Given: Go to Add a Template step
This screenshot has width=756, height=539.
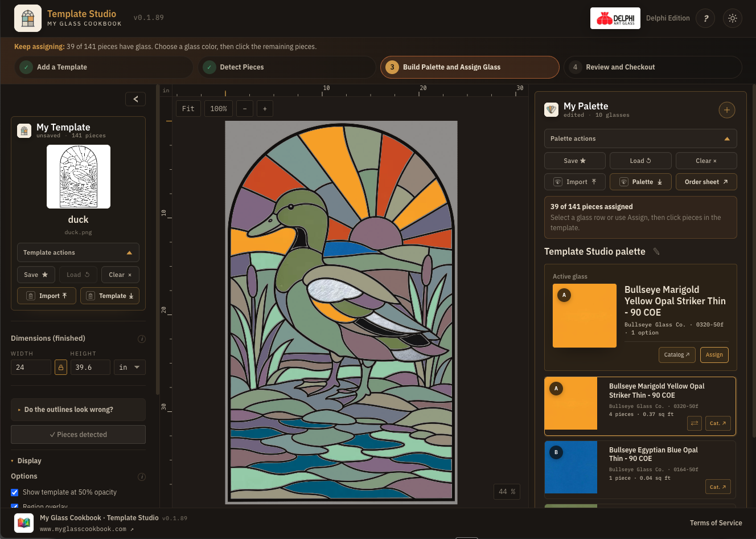Looking at the screenshot, I should (104, 67).
